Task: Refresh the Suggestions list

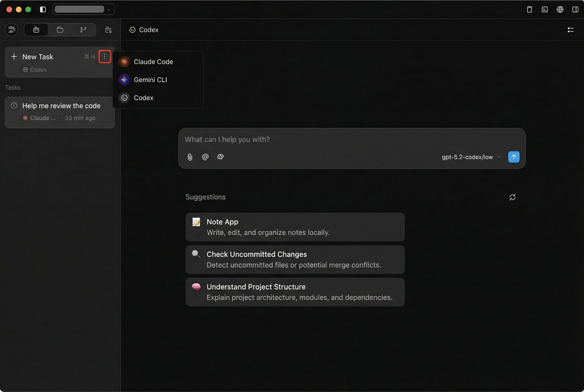Action: [512, 197]
